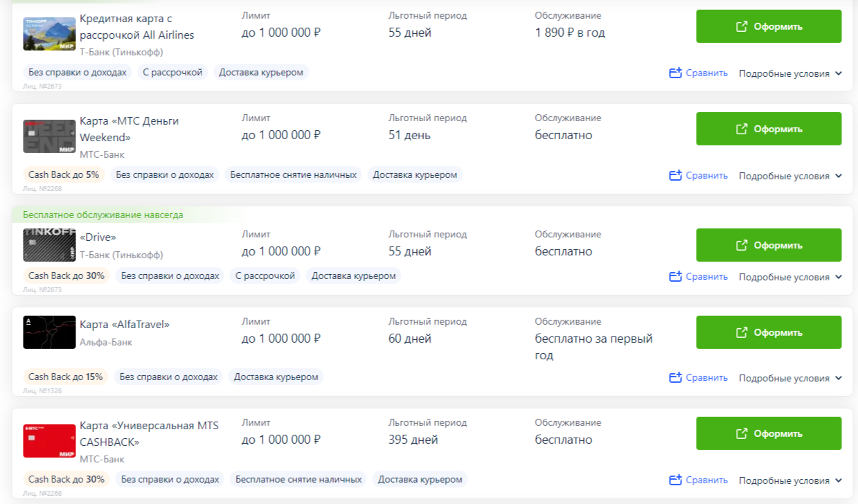Open «Drive» card title
This screenshot has width=858, height=504.
[x=98, y=237]
